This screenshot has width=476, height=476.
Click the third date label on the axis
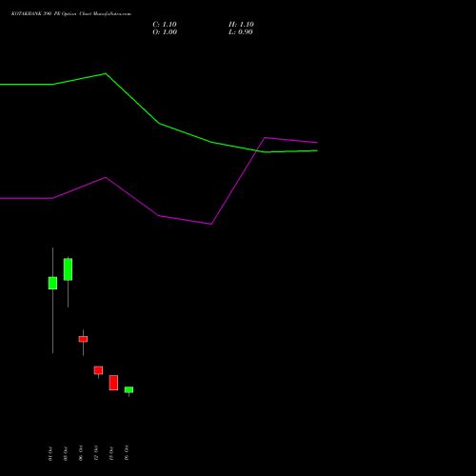tap(81, 453)
